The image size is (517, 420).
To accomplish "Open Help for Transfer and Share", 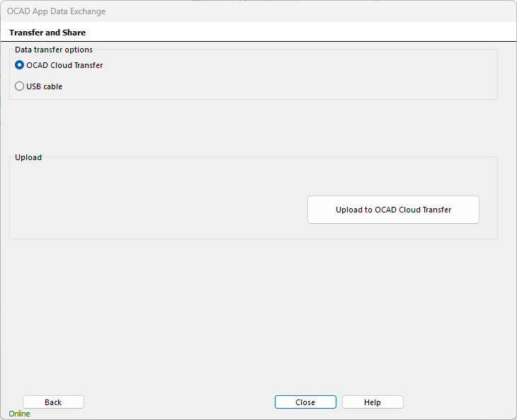I will [373, 402].
